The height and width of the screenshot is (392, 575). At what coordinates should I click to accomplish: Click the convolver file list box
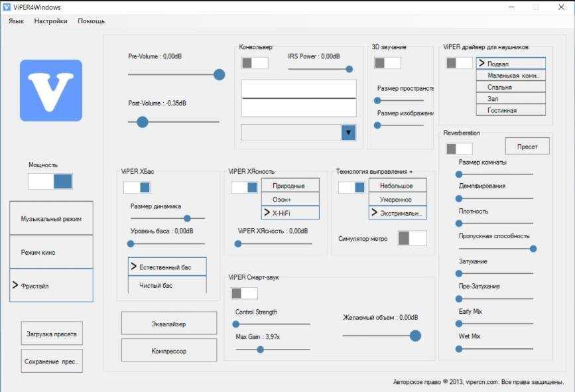pyautogui.click(x=298, y=99)
